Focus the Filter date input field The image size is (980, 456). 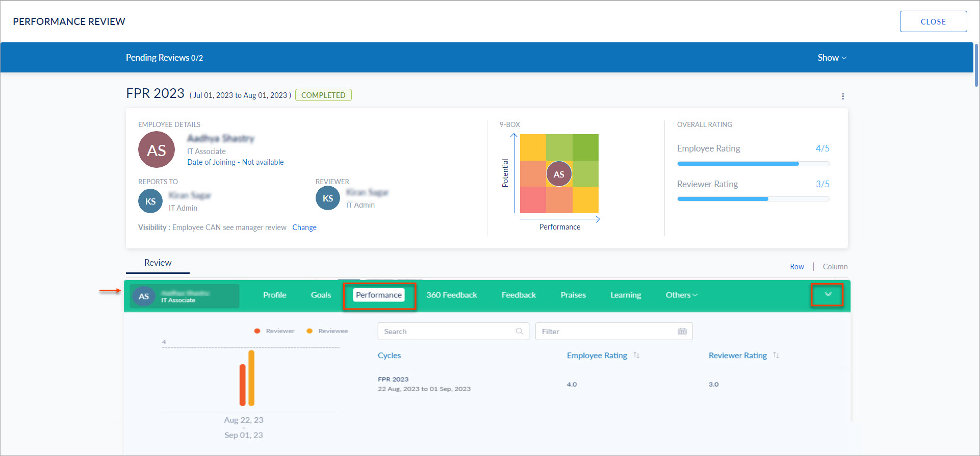pyautogui.click(x=614, y=332)
